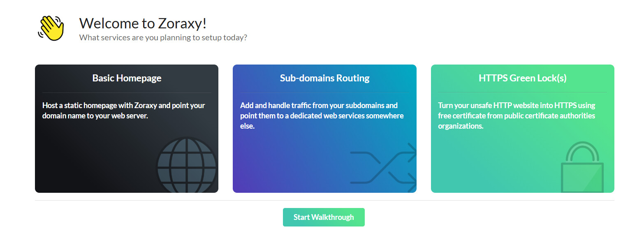Viewport: 644px width, 238px height.
Task: Click the 'What services are you planning' subtitle
Action: pos(163,38)
